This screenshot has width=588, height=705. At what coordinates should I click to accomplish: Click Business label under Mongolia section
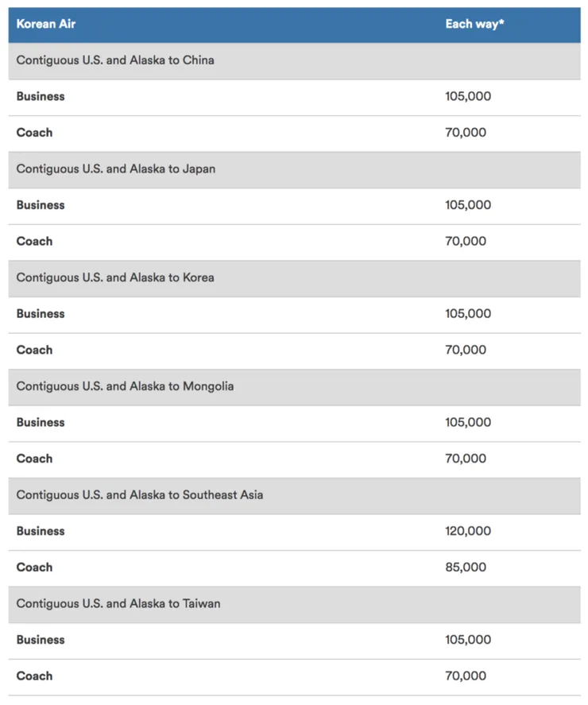coord(41,422)
